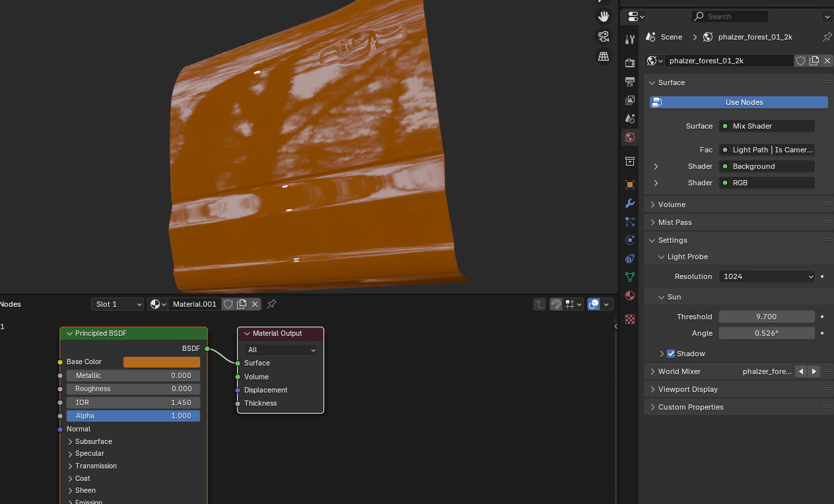Click the Sun Angle value field
This screenshot has height=504, width=834.
pyautogui.click(x=767, y=333)
